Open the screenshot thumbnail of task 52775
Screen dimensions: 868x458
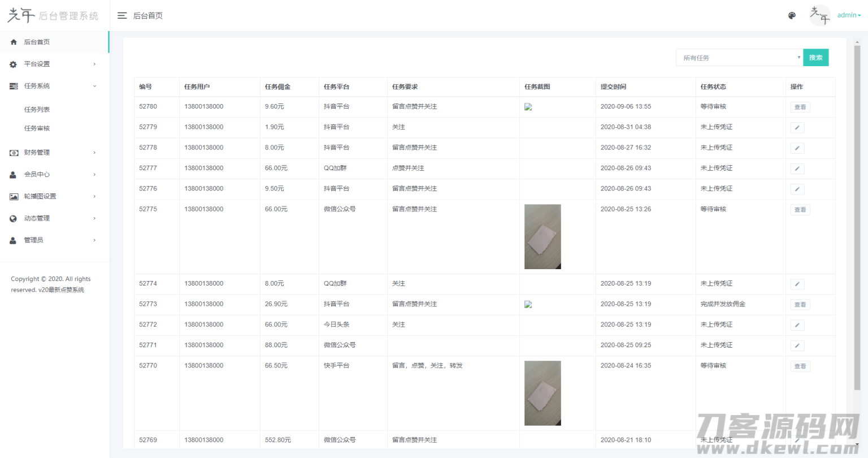(x=542, y=236)
